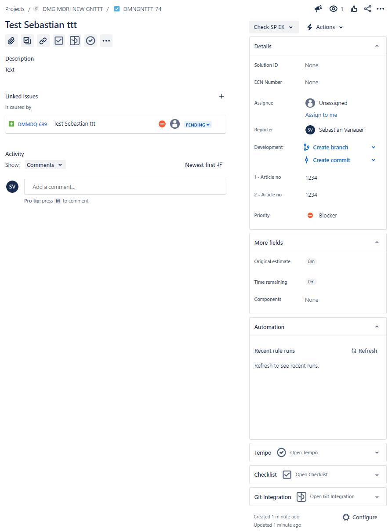The width and height of the screenshot is (392, 532).
Task: Share this issue using the share icon
Action: coord(367,8)
